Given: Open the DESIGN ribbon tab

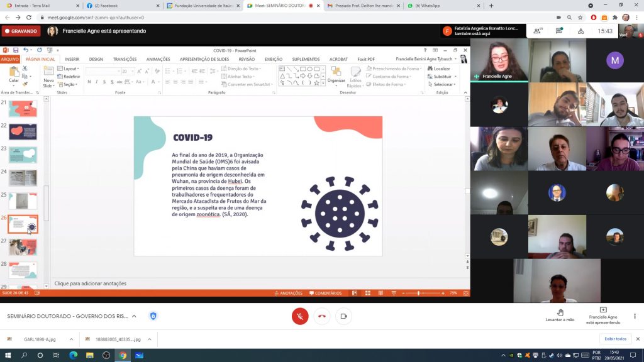Looking at the screenshot, I should [x=96, y=59].
